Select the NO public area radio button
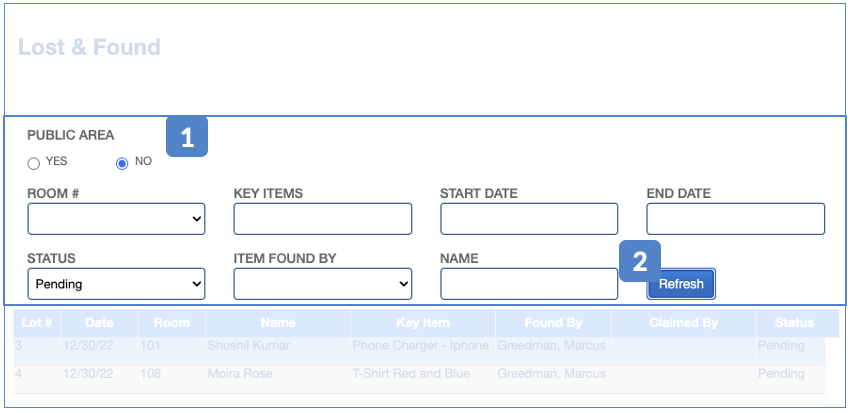Screen dimensions: 850x413 (x=122, y=163)
